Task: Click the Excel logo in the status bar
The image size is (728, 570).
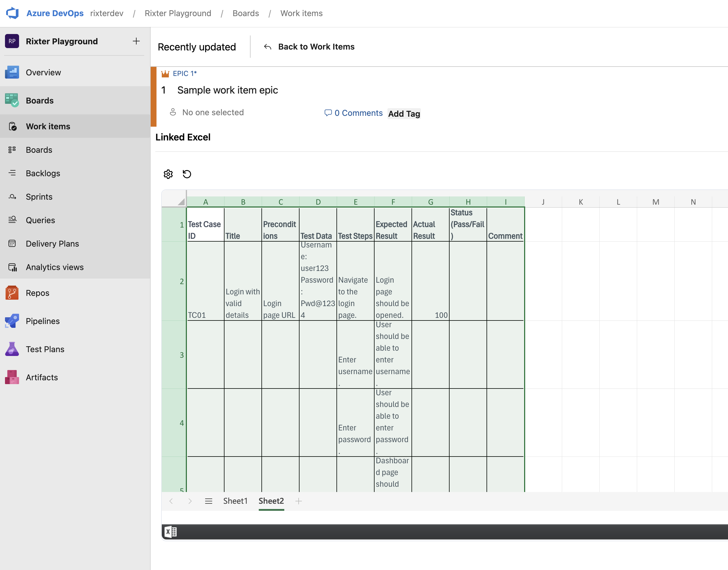Action: pyautogui.click(x=170, y=531)
